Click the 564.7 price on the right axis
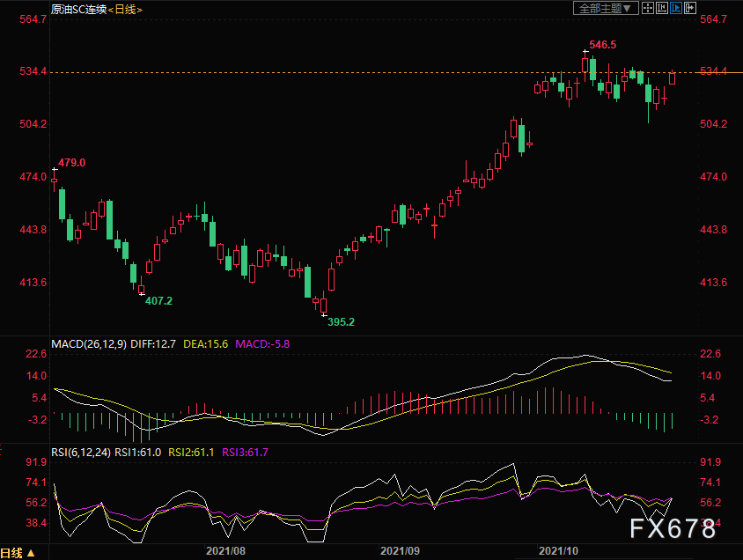 click(713, 19)
